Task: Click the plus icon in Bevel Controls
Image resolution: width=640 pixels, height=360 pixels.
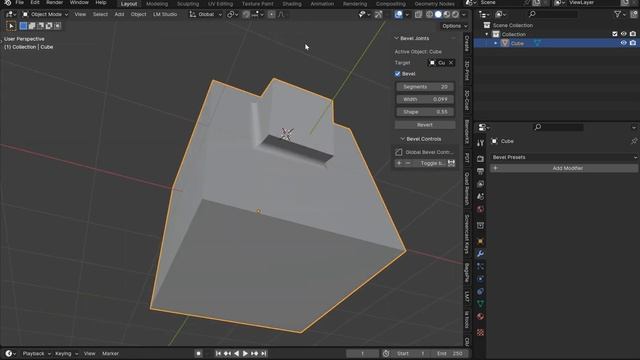Action: [x=399, y=163]
